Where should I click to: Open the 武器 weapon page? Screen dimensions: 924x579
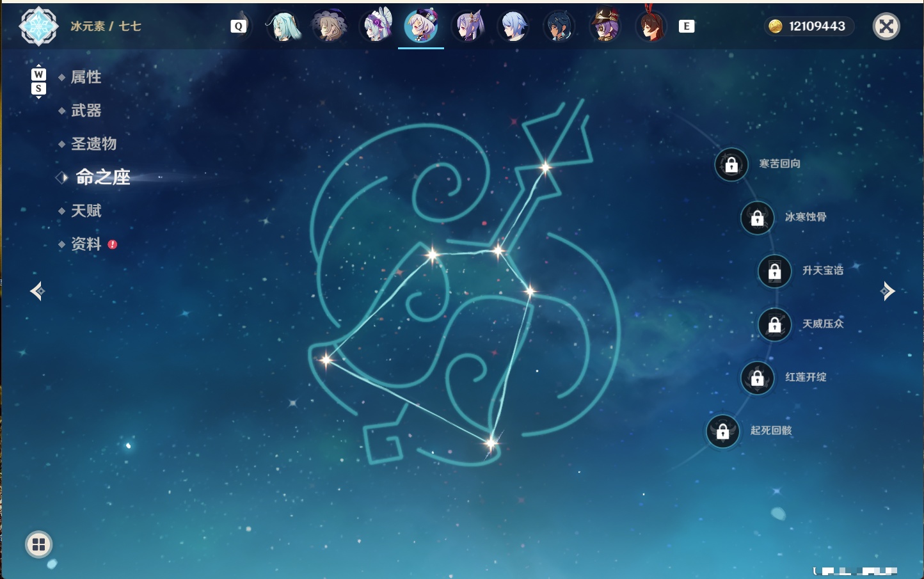point(86,111)
